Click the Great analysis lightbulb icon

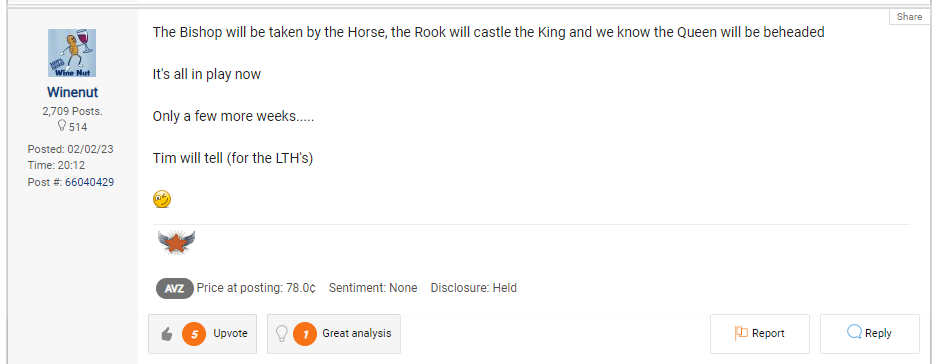281,333
